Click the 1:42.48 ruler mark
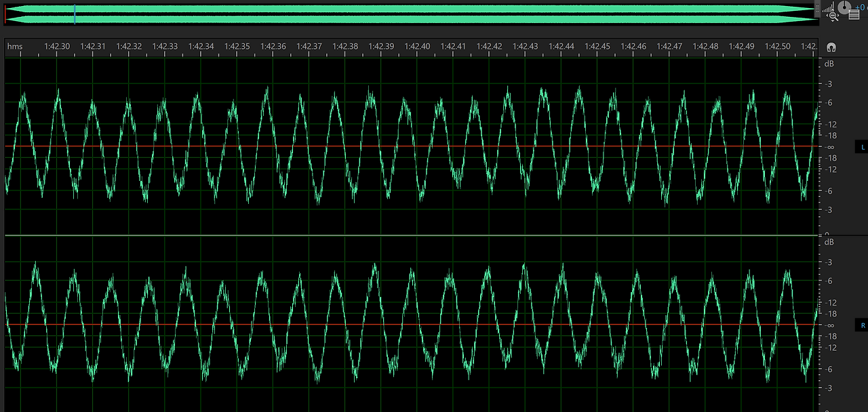The image size is (868, 412). coord(705,47)
